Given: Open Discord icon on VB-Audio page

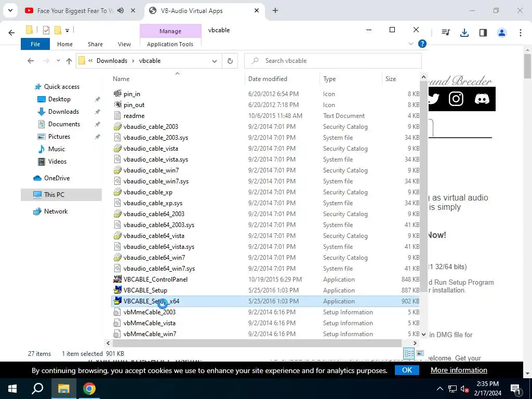Looking at the screenshot, I should coord(482,99).
